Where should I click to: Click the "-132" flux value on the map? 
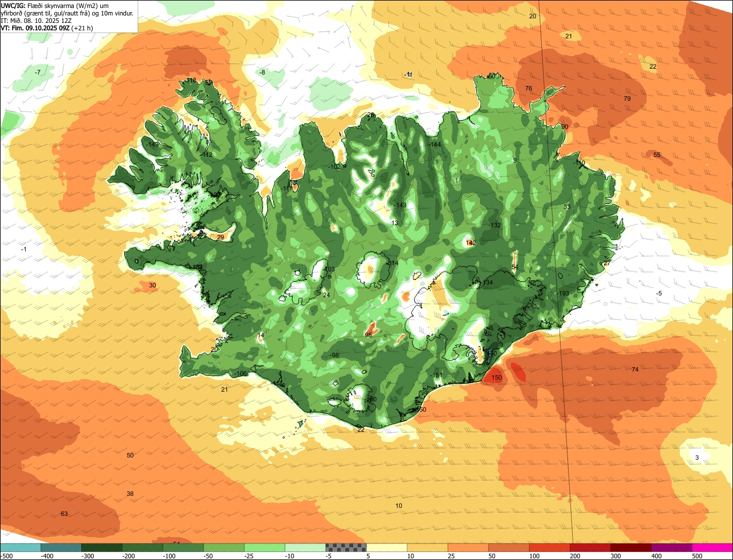(495, 225)
